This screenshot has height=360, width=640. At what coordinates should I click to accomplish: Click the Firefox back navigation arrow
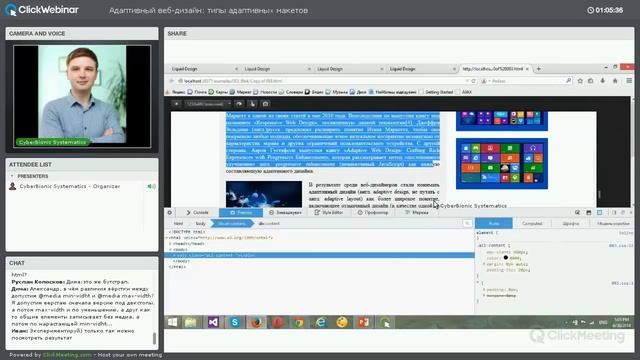[x=172, y=81]
